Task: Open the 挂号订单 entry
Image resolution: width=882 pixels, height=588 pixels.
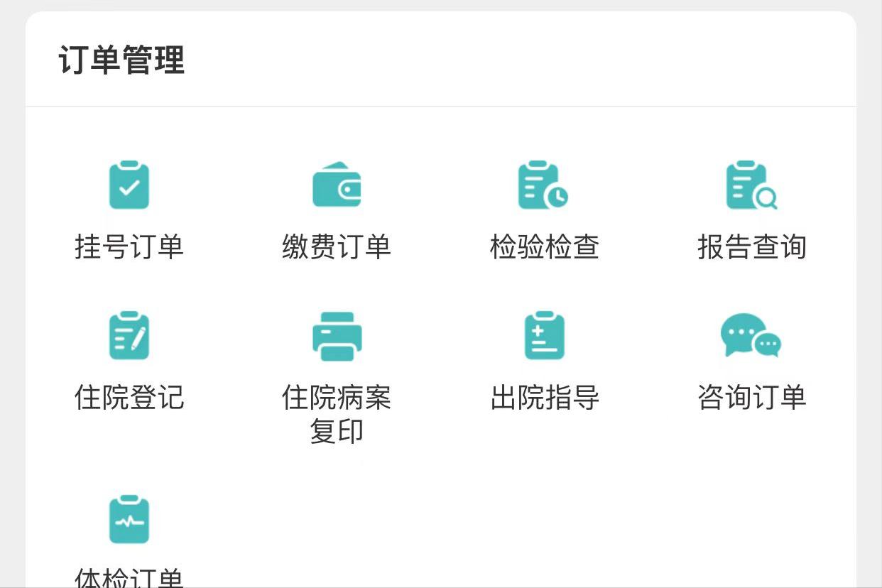Action: [129, 247]
